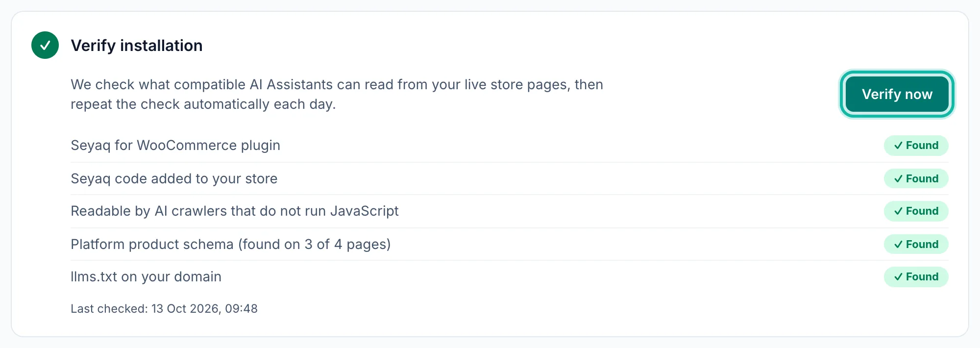Select 'Readable by AI crawlers that do not run JavaScript'
Viewport: 980px width, 348px height.
235,211
